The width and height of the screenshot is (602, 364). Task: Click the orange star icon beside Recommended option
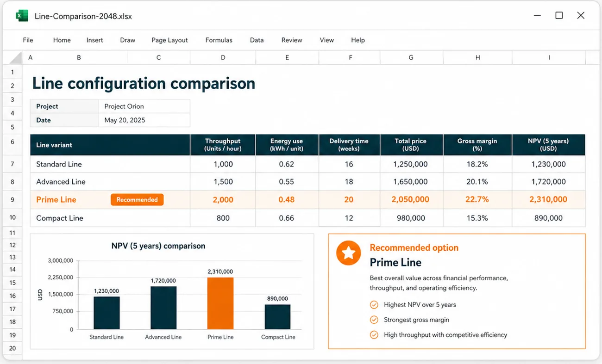tap(348, 253)
